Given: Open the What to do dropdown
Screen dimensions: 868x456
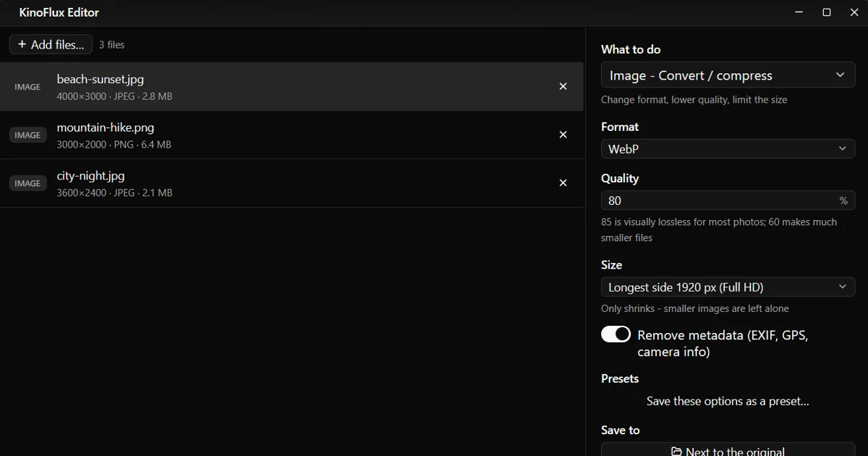Looking at the screenshot, I should click(x=728, y=75).
